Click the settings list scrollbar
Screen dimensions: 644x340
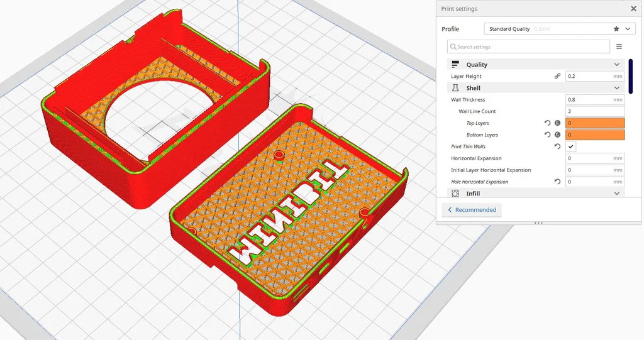coord(631,77)
